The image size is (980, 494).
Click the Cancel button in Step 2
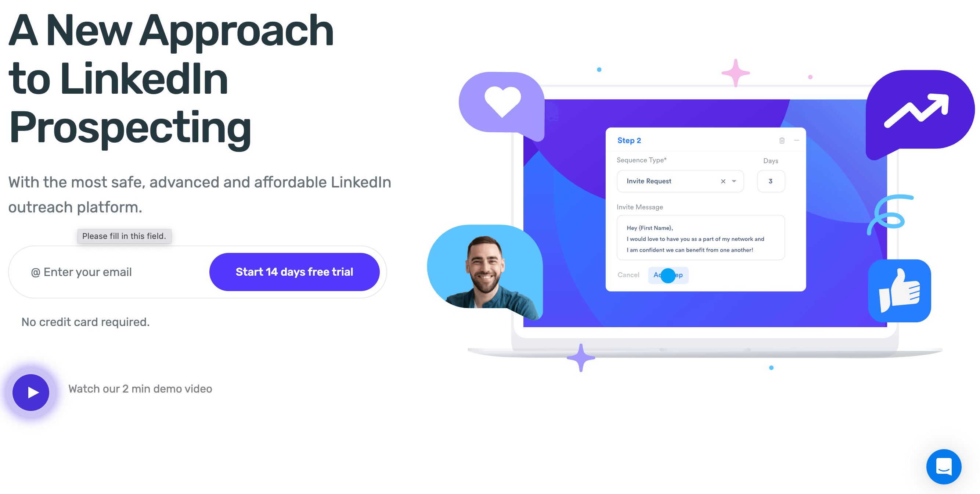click(629, 274)
